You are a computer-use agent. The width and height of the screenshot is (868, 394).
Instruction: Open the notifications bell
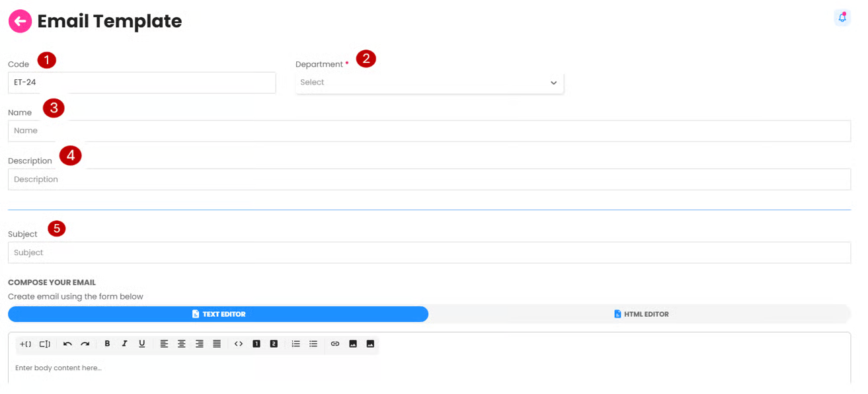tap(842, 18)
